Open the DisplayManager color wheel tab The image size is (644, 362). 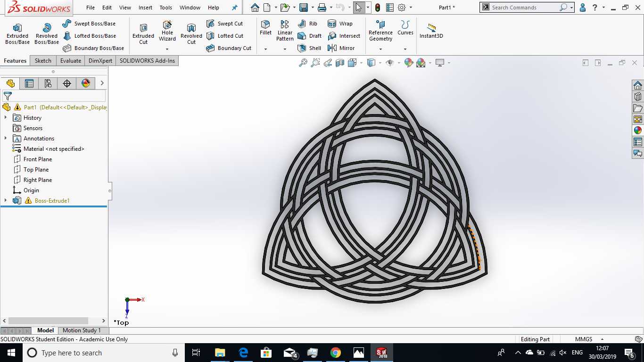click(x=86, y=83)
